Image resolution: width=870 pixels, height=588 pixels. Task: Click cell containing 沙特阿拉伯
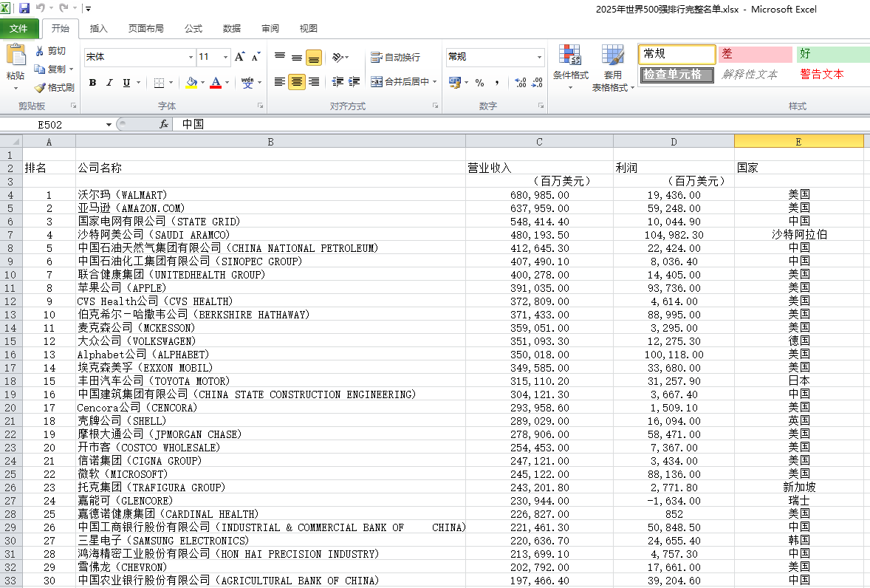(x=798, y=235)
